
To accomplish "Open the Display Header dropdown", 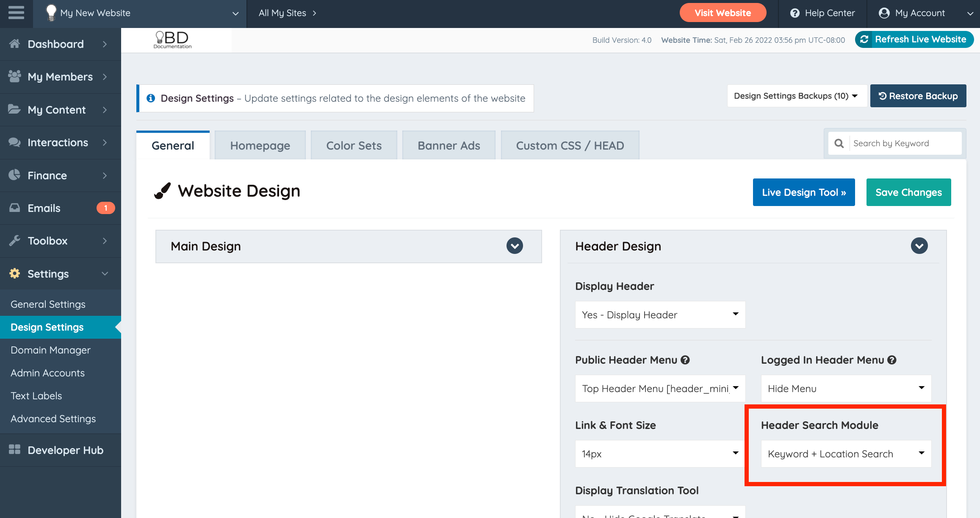I will point(660,315).
